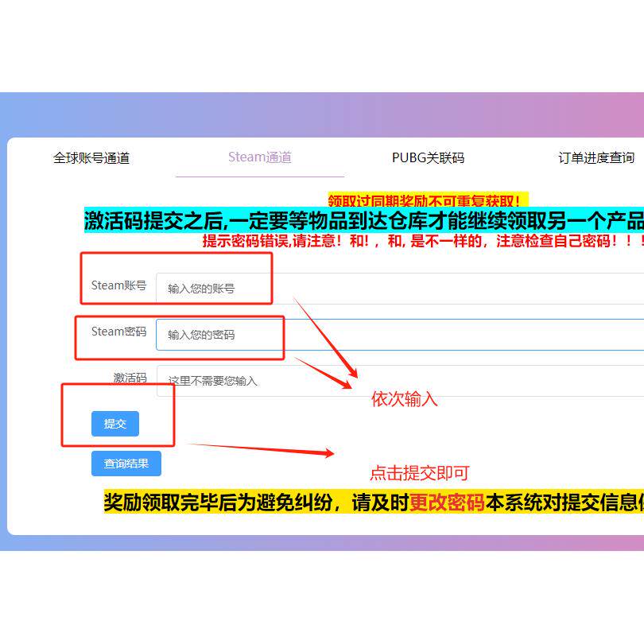Screen dimensions: 644x644
Task: Click the blue 提交 submit button
Action: [115, 424]
